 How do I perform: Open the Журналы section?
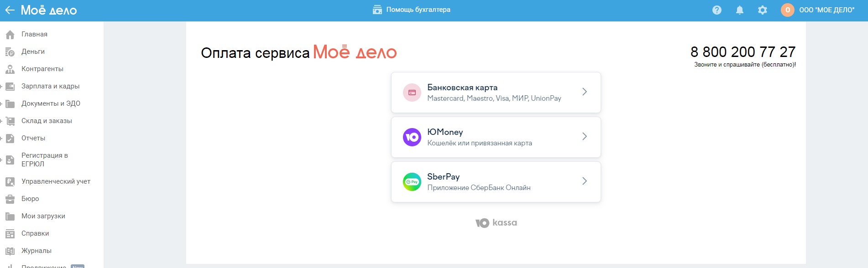tap(37, 251)
